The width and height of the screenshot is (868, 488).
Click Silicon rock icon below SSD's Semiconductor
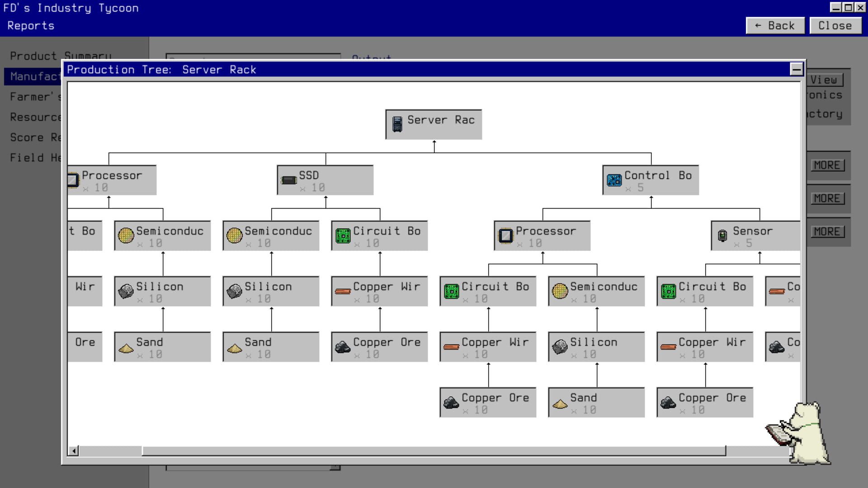click(234, 291)
